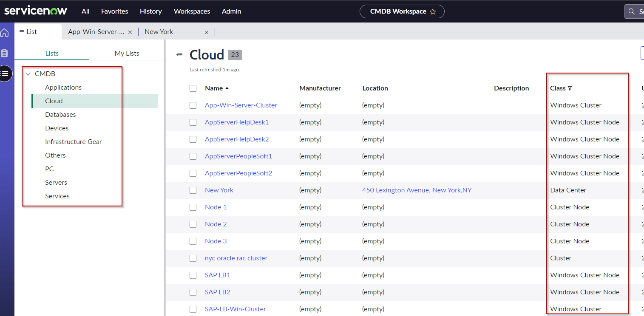This screenshot has height=316, width=644.
Task: Check the SAP-LB-Win-Cluster row checkbox
Action: (x=193, y=309)
